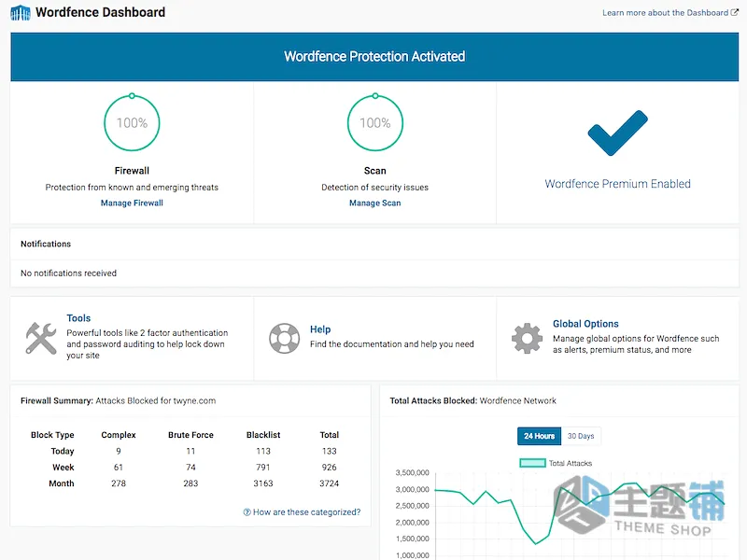The width and height of the screenshot is (747, 560).
Task: Click the Month row label
Action: [62, 483]
